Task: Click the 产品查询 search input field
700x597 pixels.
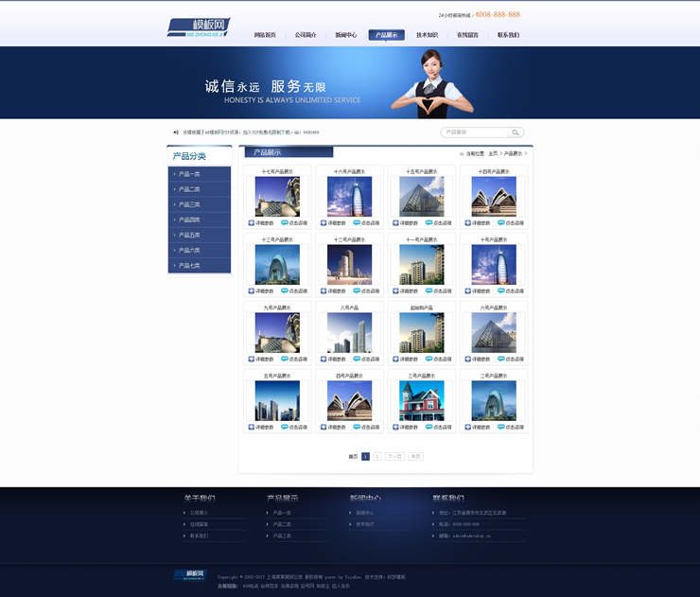Action: click(475, 132)
